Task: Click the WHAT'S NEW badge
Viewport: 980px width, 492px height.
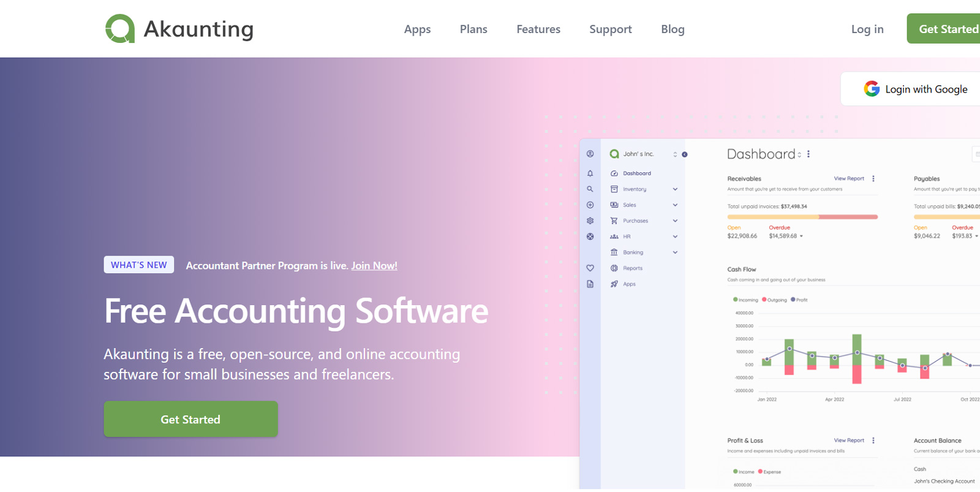Action: [x=139, y=265]
